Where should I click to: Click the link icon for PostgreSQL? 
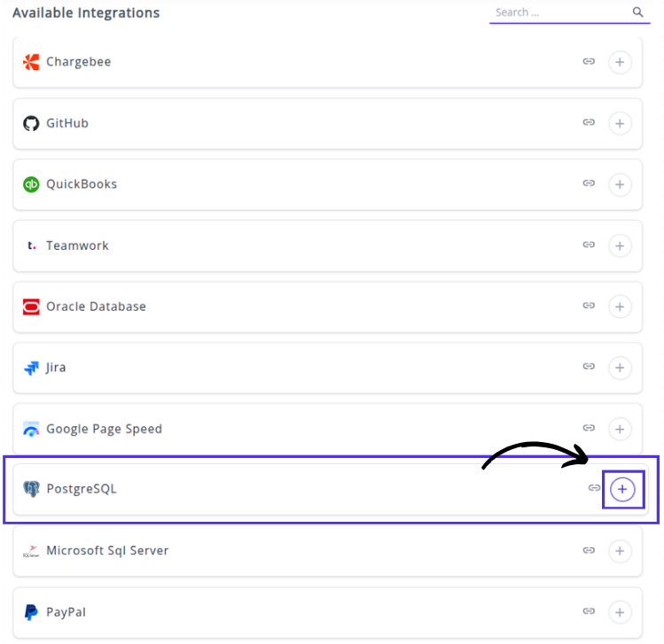coord(594,489)
